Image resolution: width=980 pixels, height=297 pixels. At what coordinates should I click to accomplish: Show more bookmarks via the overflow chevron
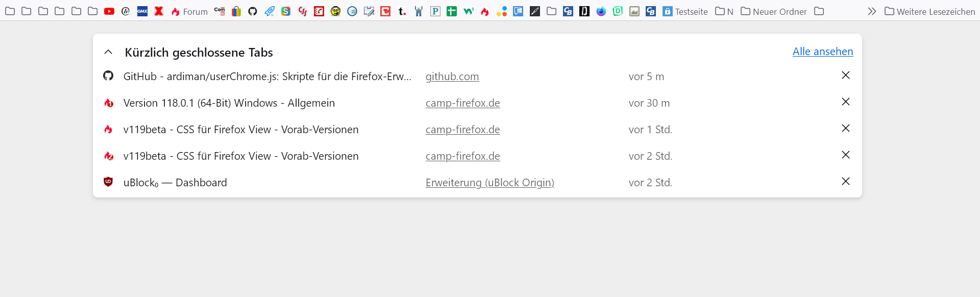click(872, 11)
